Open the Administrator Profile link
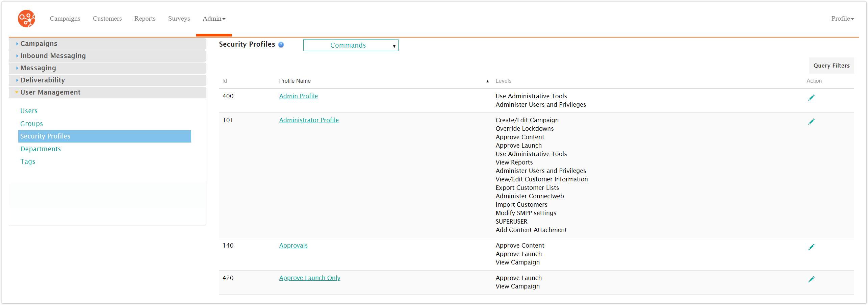The image size is (868, 305). tap(308, 120)
